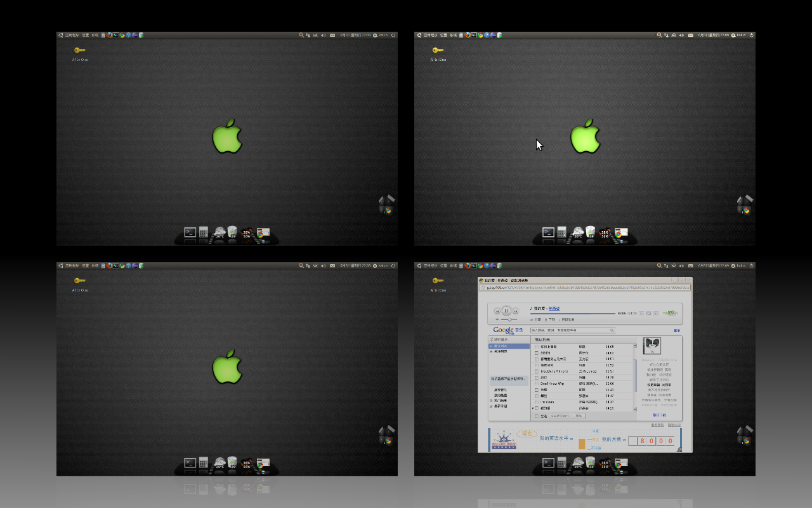Open volume indicator in the top-right workspace panel

pos(681,35)
